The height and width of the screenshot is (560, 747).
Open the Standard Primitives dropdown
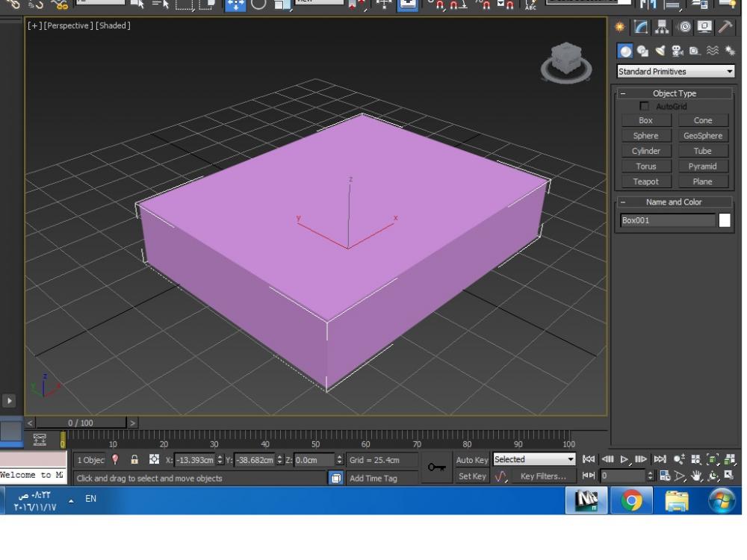[x=675, y=72]
